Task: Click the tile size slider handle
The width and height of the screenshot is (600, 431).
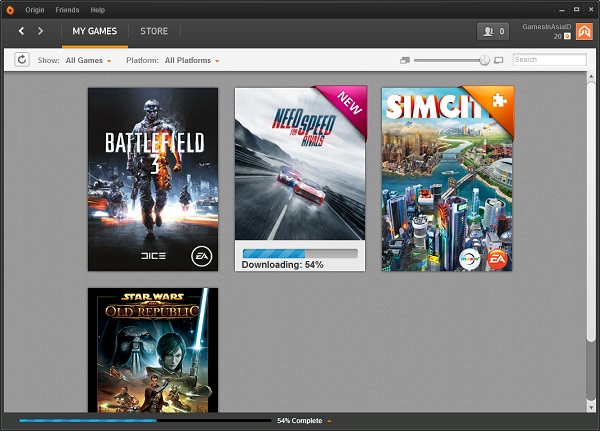Action: (x=484, y=60)
